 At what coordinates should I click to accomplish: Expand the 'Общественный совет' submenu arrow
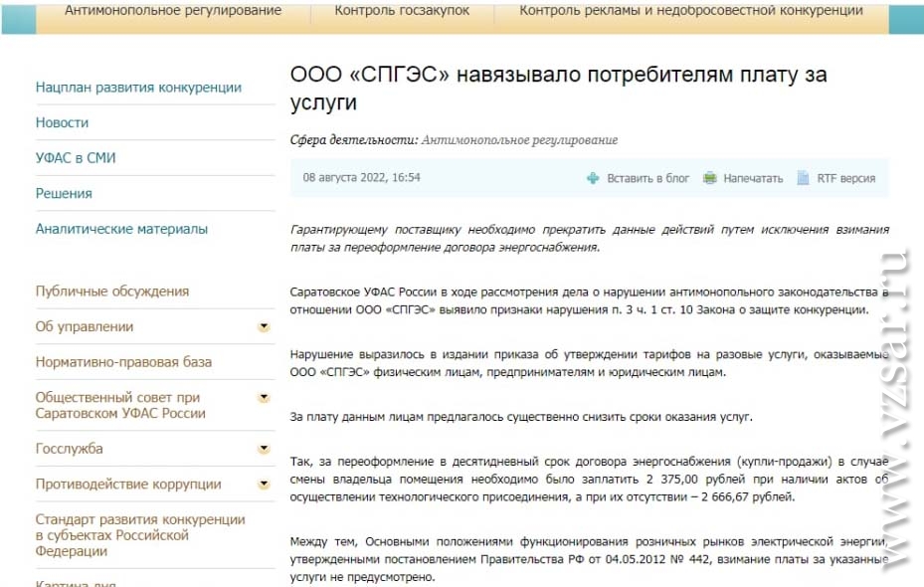tap(264, 398)
